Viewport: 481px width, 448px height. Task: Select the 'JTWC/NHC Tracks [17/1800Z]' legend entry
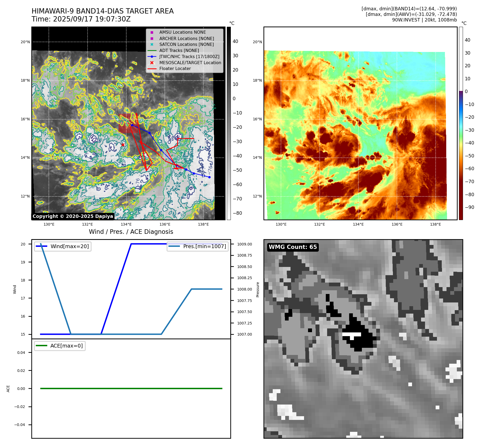coord(189,56)
